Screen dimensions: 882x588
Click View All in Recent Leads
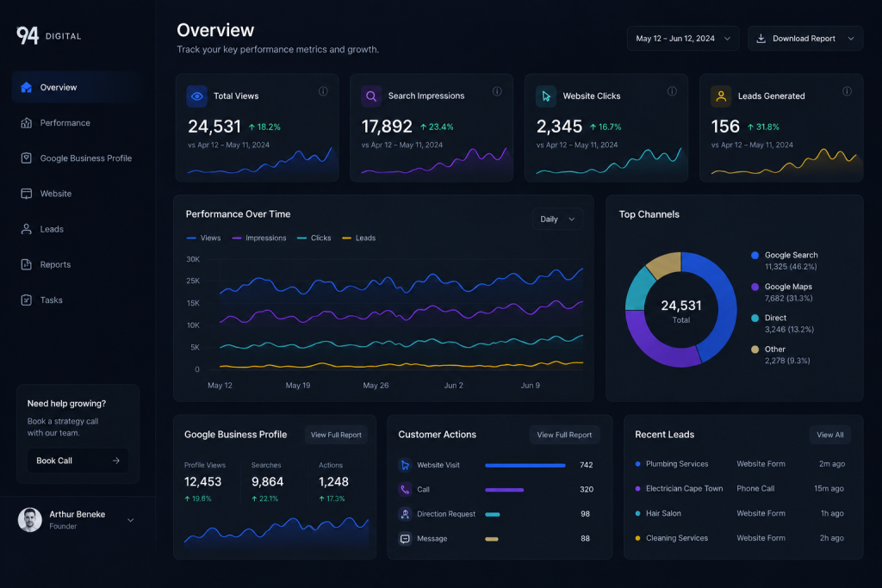(x=829, y=435)
